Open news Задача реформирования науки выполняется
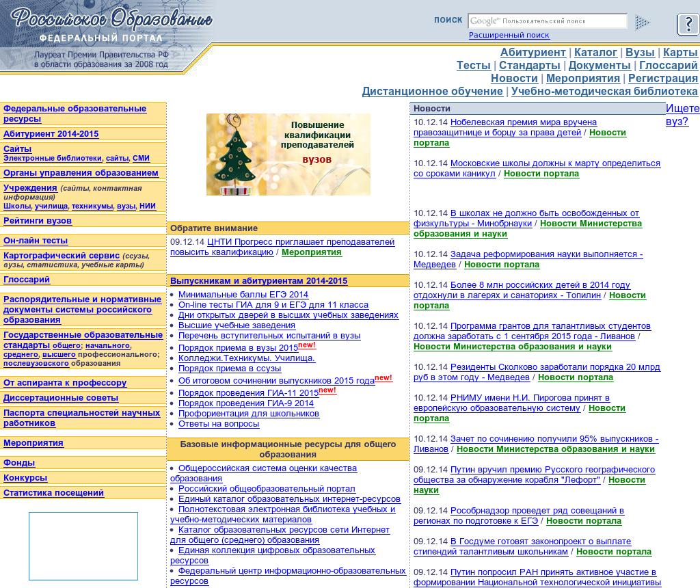This screenshot has width=700, height=588. click(x=528, y=259)
